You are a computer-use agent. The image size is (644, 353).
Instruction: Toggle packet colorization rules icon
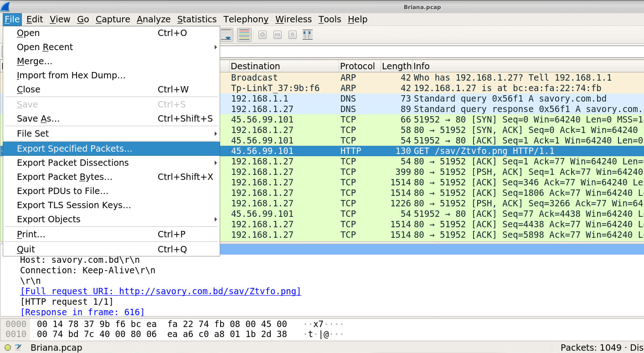244,35
